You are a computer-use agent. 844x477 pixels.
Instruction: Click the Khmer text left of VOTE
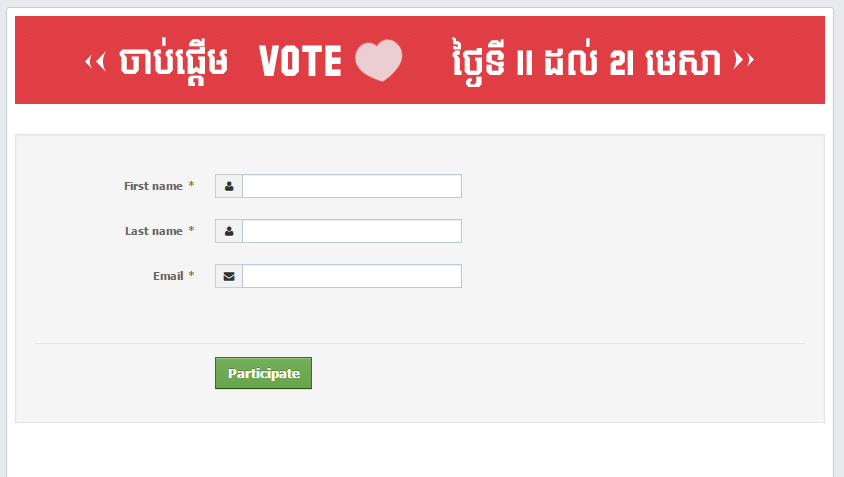click(x=174, y=62)
